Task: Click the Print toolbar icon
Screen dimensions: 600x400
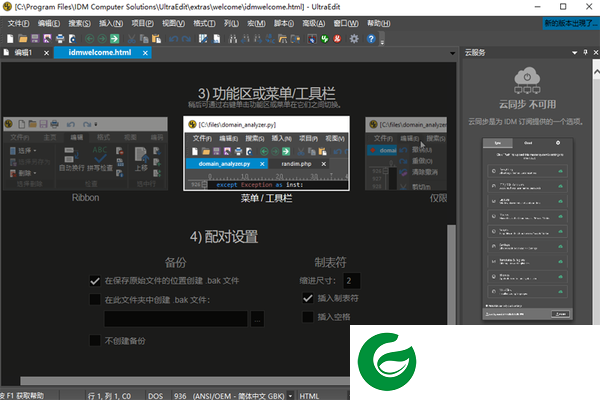Action: [60, 39]
